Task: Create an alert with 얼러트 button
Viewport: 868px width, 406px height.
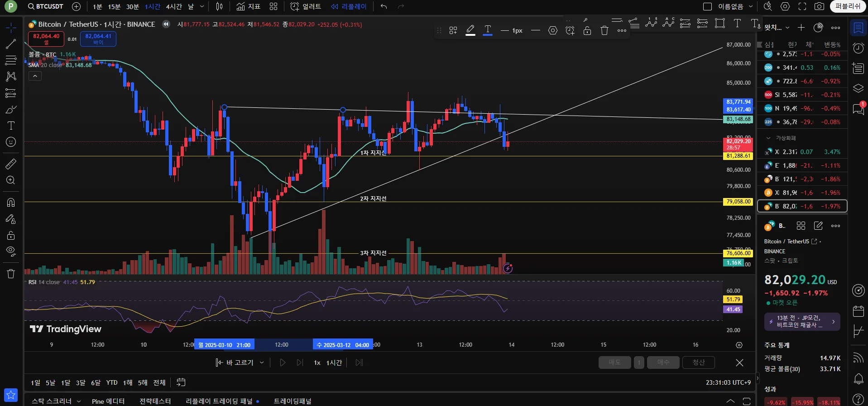Action: click(306, 6)
